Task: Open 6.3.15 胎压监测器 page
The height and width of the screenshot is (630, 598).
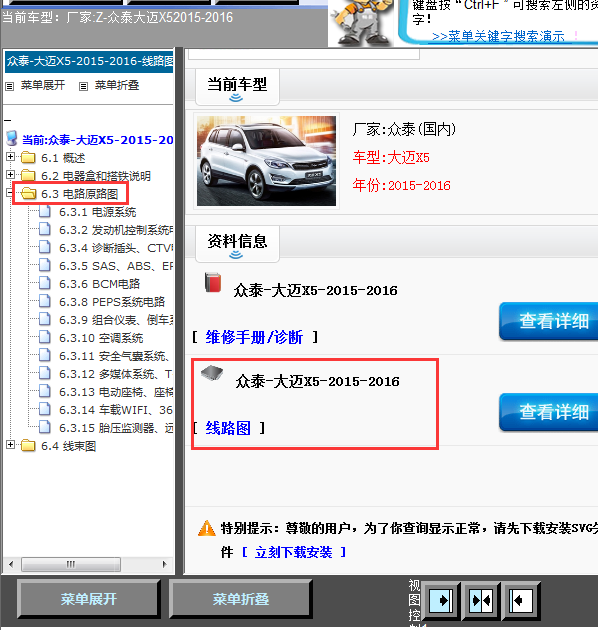Action: 116,428
